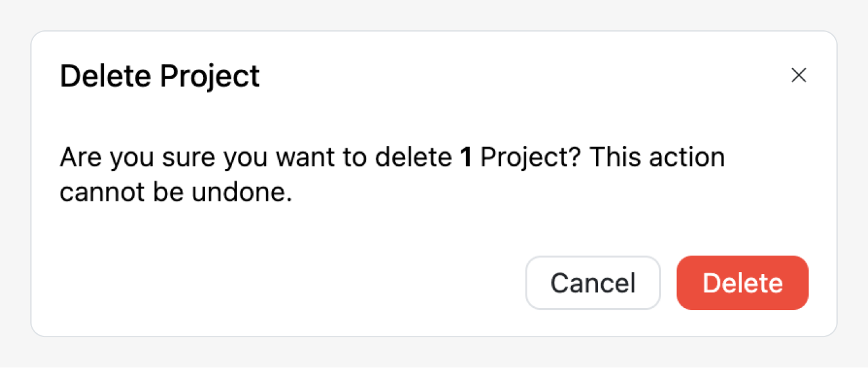Click the word "Delete" in the title
The image size is (868, 368).
[105, 76]
